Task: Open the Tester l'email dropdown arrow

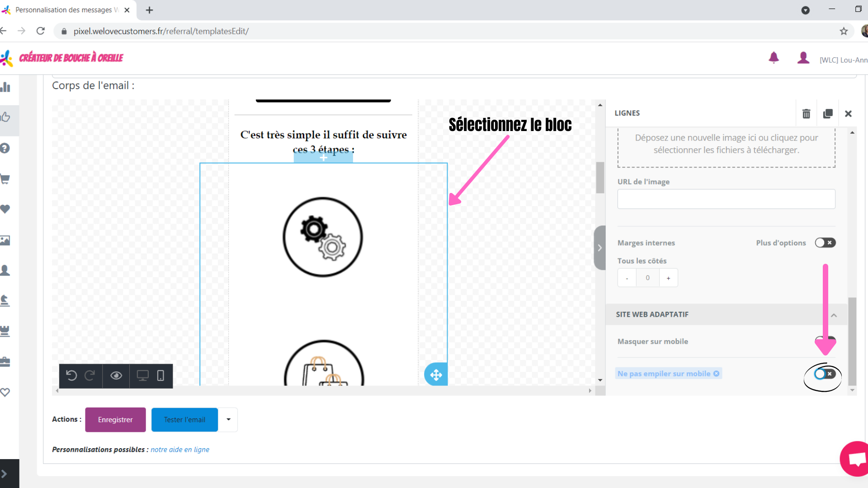Action: (228, 419)
